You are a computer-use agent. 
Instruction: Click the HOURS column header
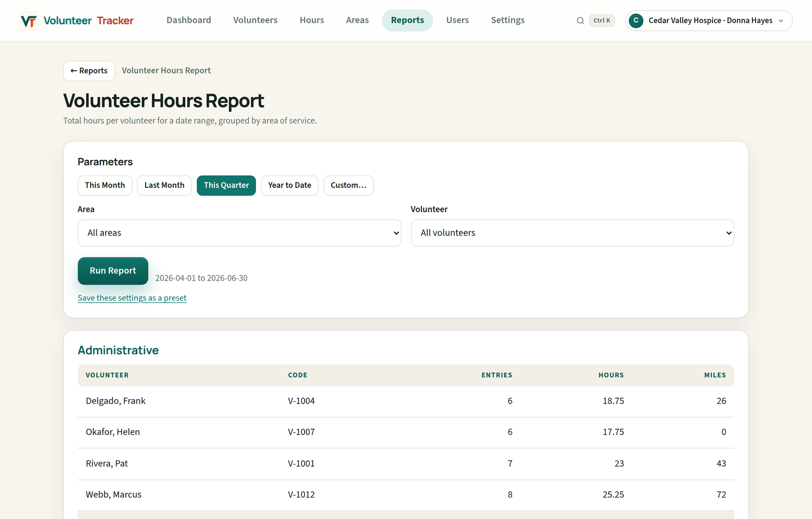tap(611, 375)
